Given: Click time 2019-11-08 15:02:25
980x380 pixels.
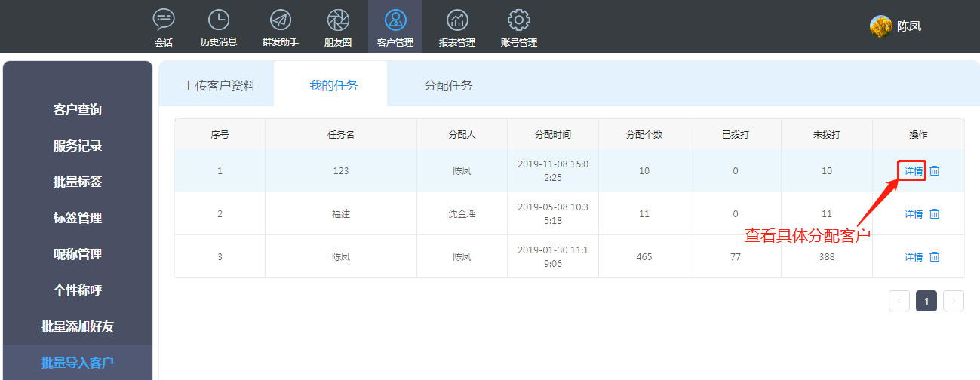Looking at the screenshot, I should pos(553,171).
